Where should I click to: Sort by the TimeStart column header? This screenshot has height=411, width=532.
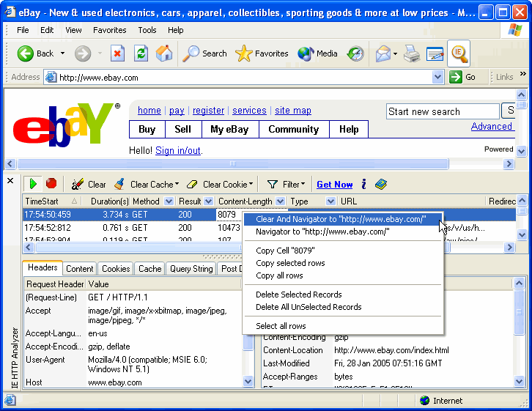pyautogui.click(x=52, y=201)
